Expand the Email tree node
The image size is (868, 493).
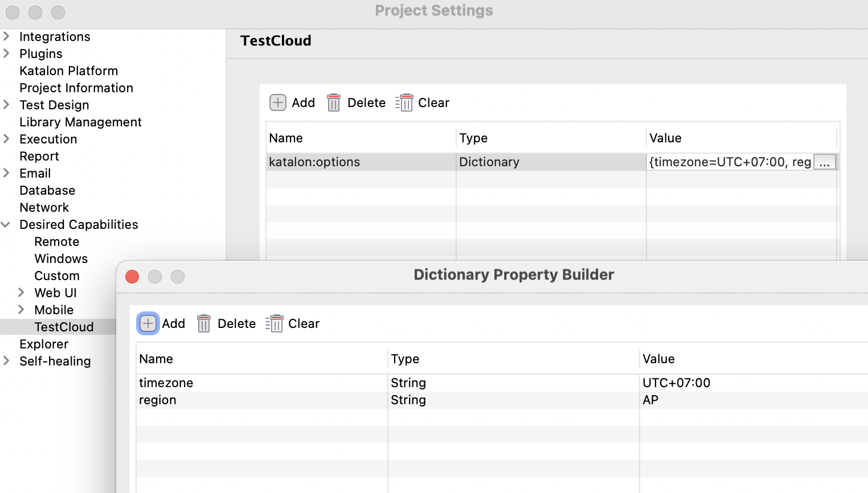click(6, 173)
